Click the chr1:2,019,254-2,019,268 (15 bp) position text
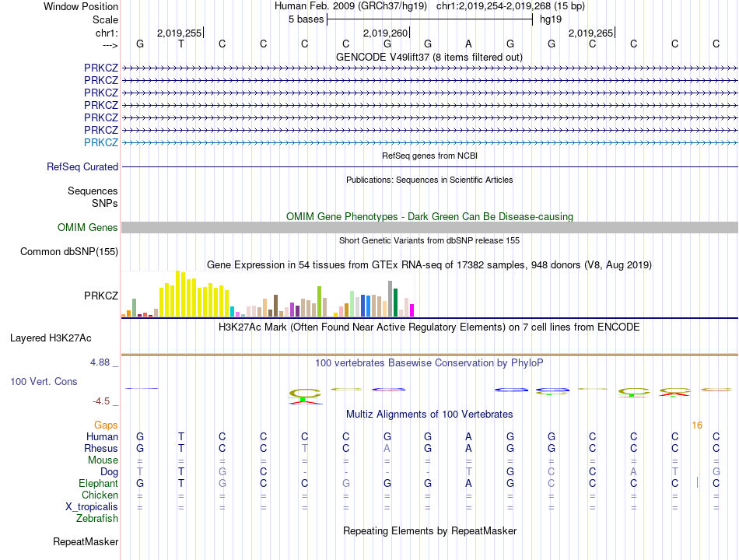The width and height of the screenshot is (739, 560). click(510, 6)
